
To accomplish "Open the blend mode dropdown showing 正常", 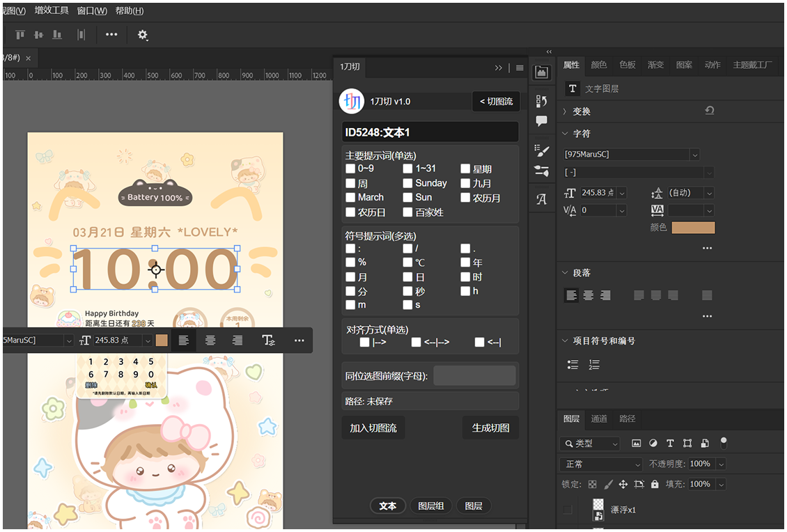I will [600, 464].
